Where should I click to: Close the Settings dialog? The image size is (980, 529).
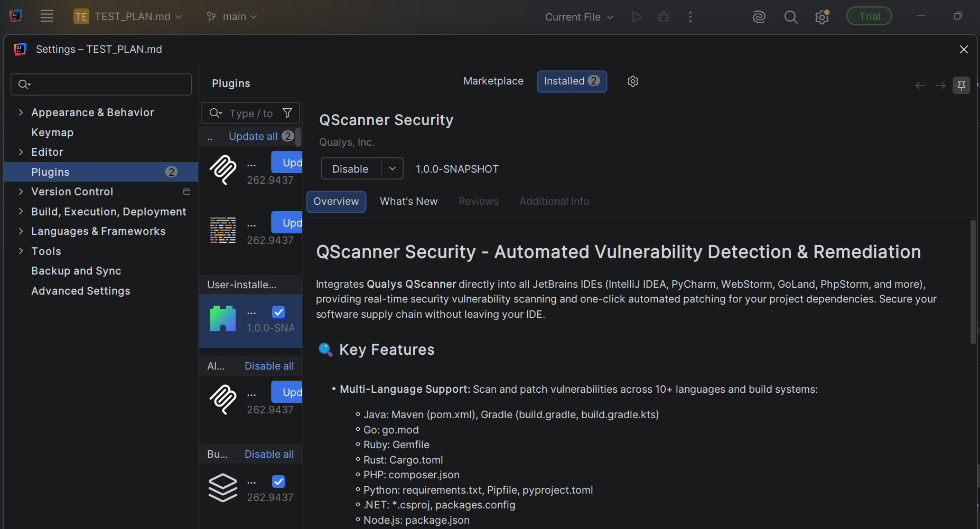(x=964, y=49)
